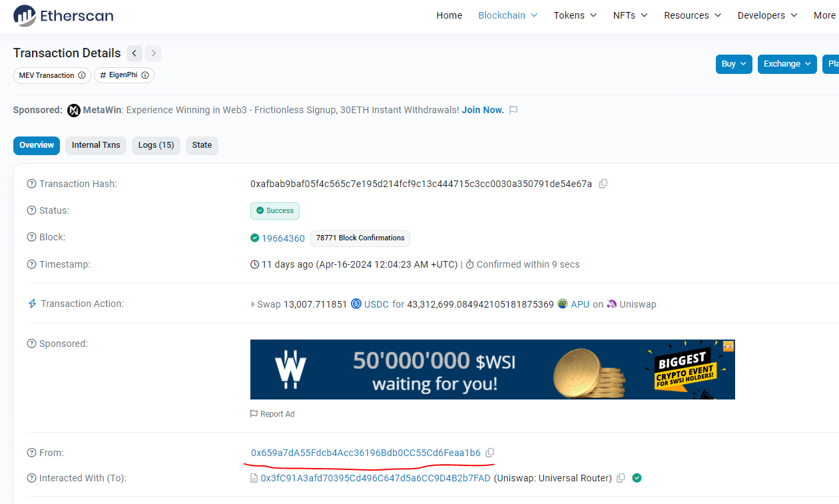Switch to the Internal Txns tab
Image resolution: width=839 pixels, height=504 pixels.
pos(96,145)
